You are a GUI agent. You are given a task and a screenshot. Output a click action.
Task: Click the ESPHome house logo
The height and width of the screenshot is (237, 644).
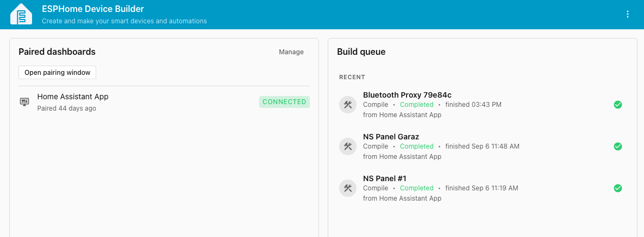tap(21, 14)
